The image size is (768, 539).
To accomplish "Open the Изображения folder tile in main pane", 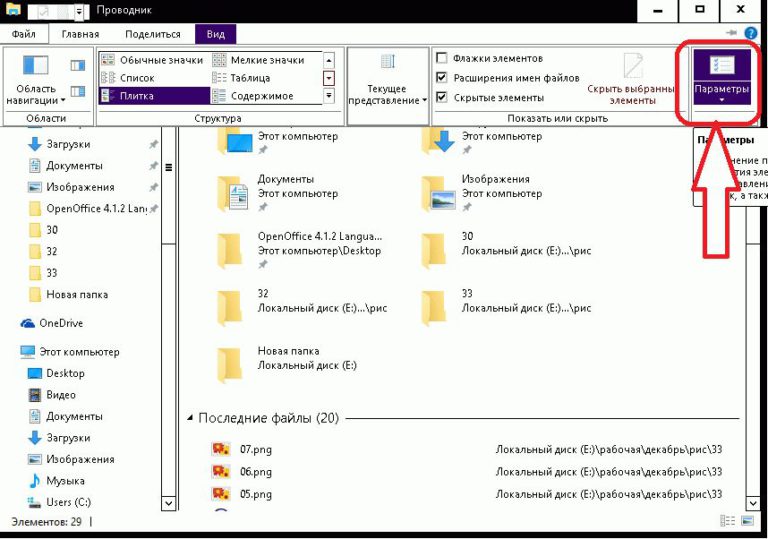I will tap(482, 193).
